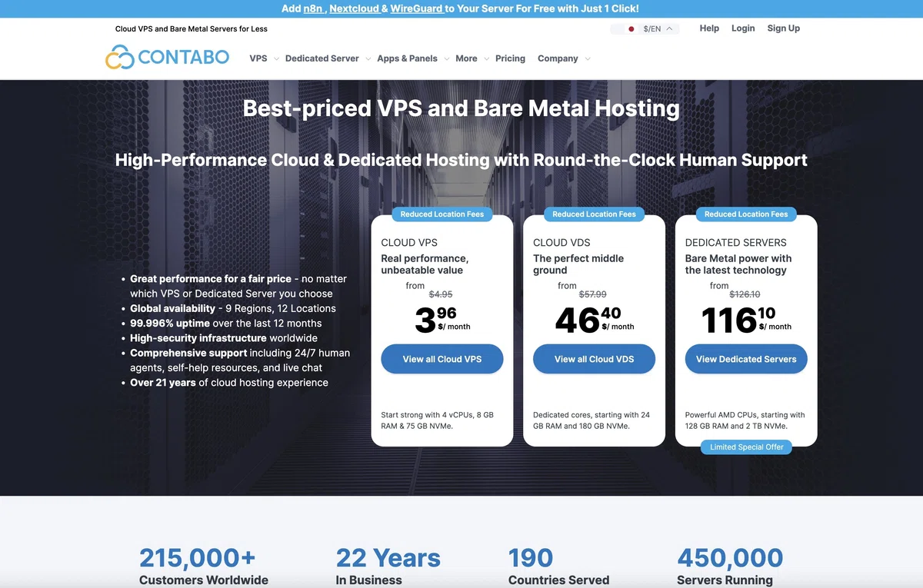
Task: Open the Dedicated Server navigation item
Action: tap(322, 58)
